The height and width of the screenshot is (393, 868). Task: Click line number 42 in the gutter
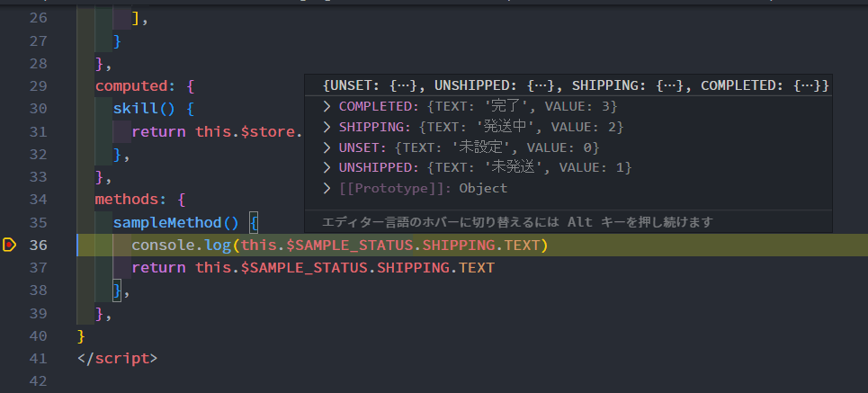point(38,380)
